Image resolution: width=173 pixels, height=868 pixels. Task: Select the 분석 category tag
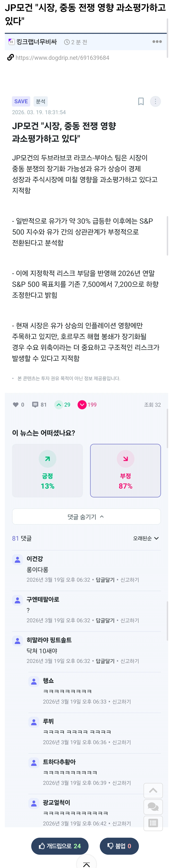[x=40, y=101]
